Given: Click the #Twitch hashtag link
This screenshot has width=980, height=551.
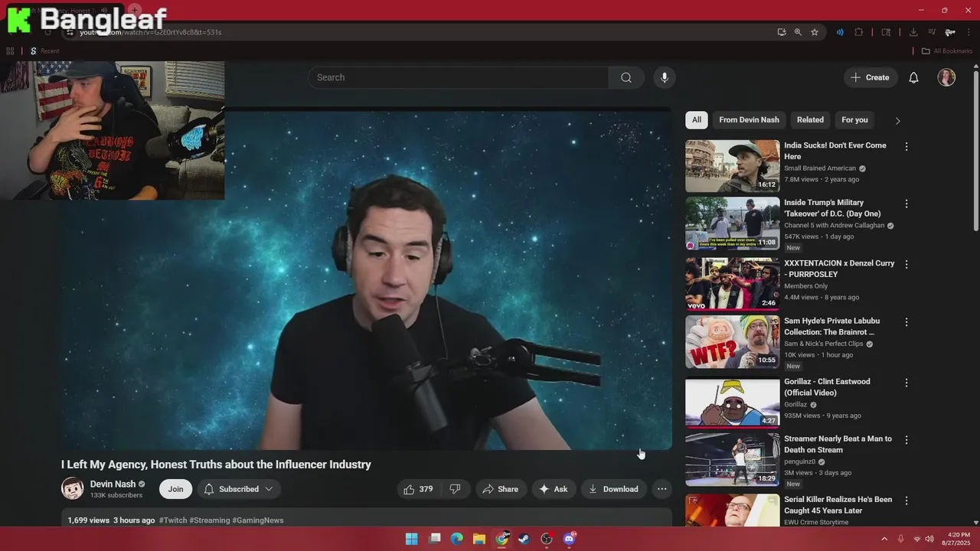Looking at the screenshot, I should point(173,520).
